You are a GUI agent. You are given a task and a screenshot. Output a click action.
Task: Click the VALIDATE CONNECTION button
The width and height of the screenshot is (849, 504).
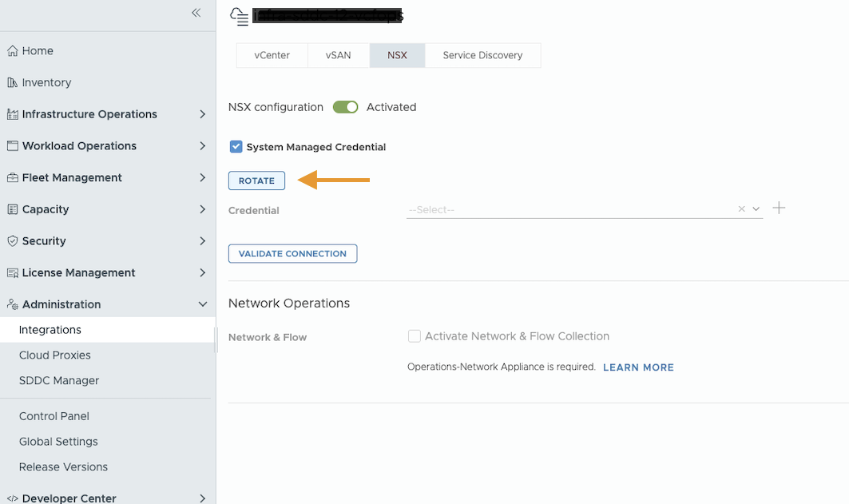point(292,253)
